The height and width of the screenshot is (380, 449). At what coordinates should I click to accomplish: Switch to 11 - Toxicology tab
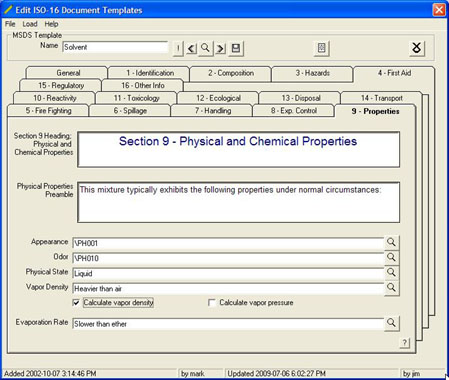136,98
